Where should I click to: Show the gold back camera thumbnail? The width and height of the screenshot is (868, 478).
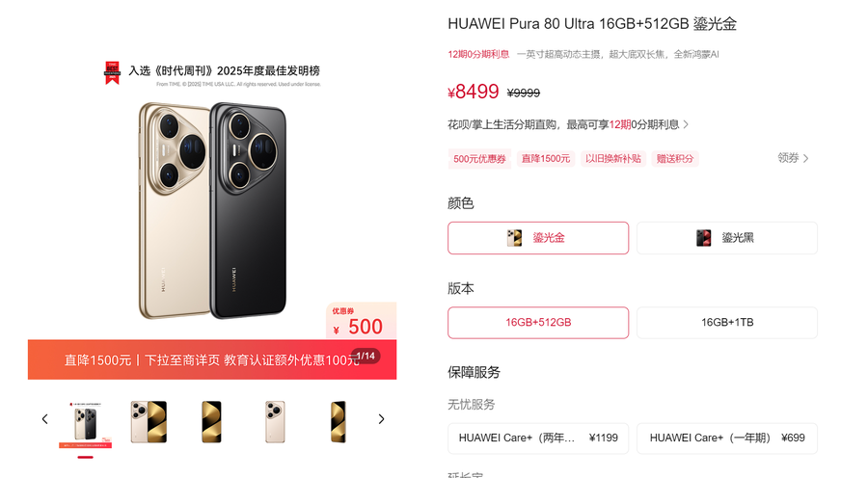[x=275, y=422]
